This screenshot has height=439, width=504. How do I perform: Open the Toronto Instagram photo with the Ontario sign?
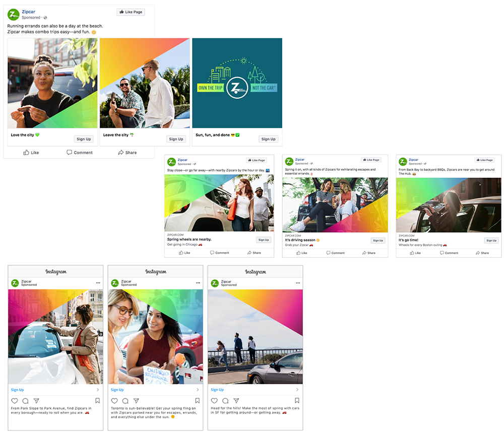coord(156,337)
